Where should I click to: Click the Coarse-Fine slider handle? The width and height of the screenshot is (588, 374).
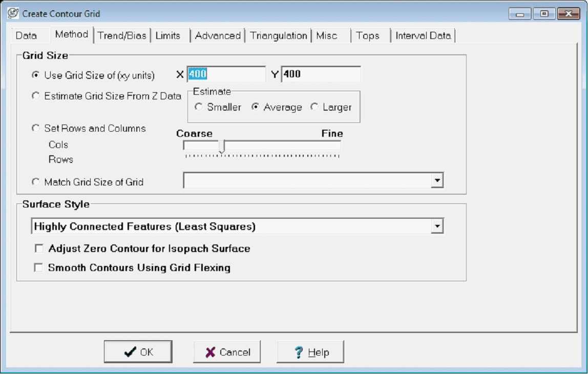coord(222,146)
